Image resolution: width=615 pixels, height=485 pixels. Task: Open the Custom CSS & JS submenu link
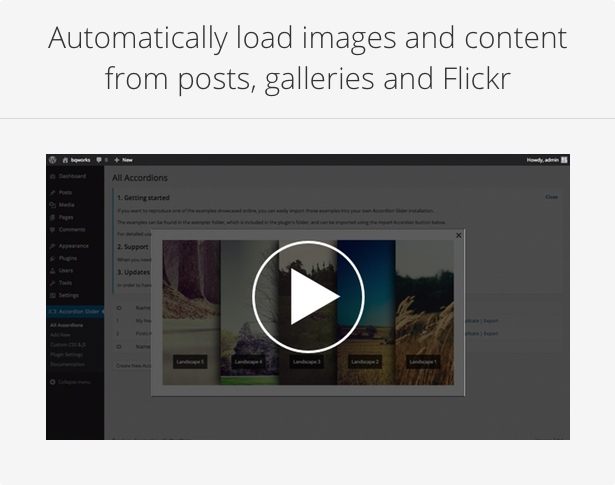click(x=68, y=345)
